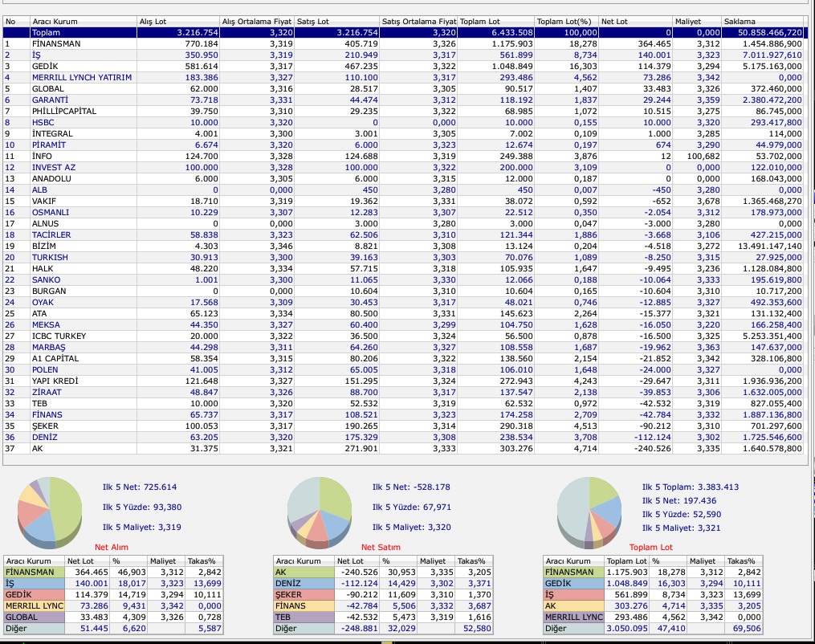Click the "Ilk 5 Net: -528.178" summary text

click(x=412, y=487)
